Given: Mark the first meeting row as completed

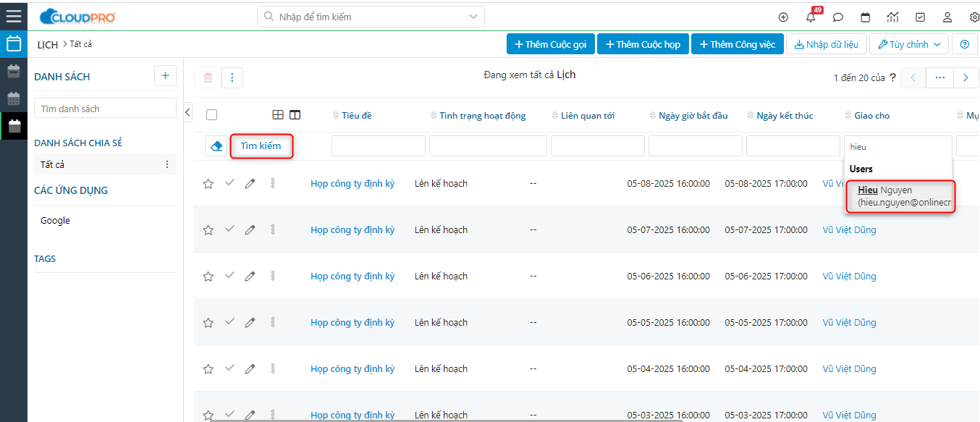Looking at the screenshot, I should click(x=229, y=183).
